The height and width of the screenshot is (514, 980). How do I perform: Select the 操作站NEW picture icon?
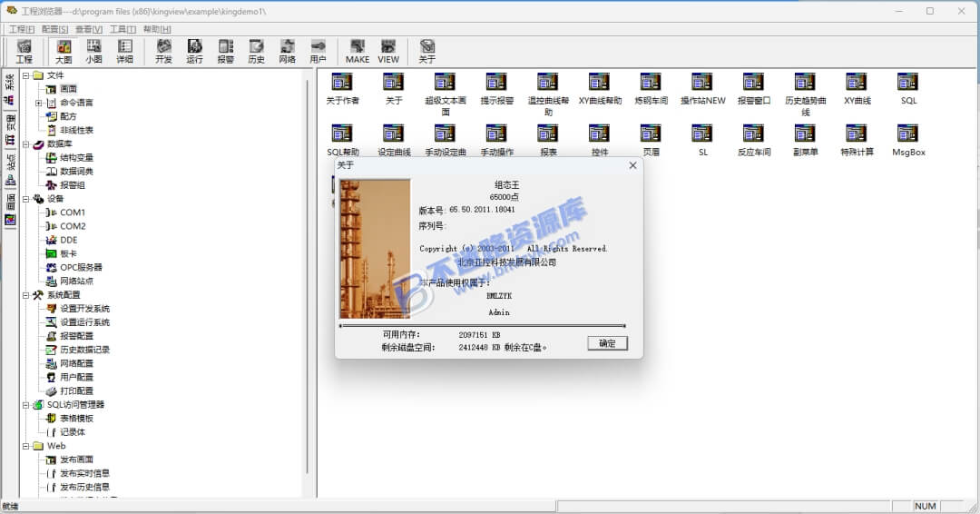[x=703, y=89]
